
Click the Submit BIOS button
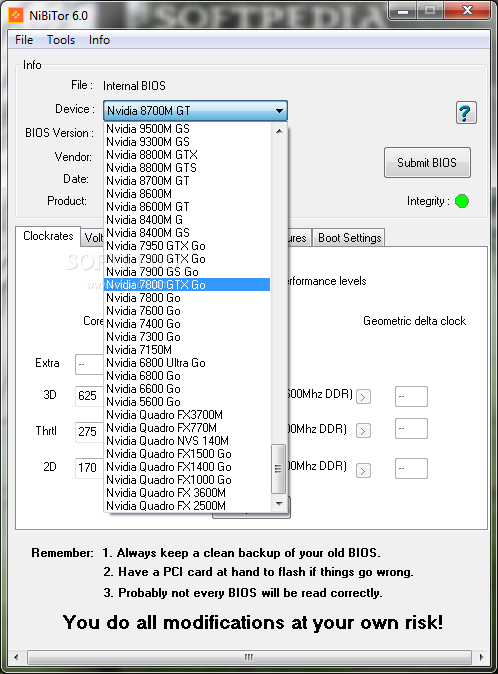427,162
